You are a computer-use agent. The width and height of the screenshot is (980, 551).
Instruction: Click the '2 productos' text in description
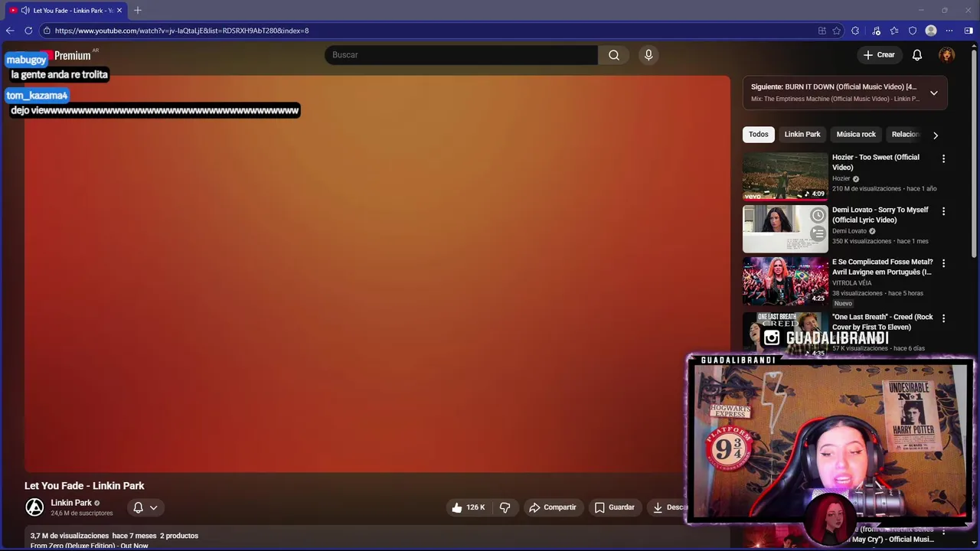coord(179,536)
